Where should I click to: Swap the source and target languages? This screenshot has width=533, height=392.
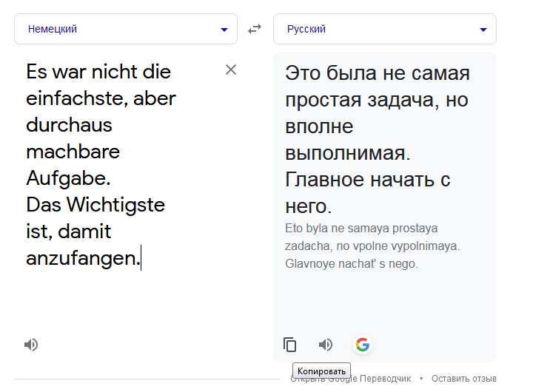click(x=255, y=29)
